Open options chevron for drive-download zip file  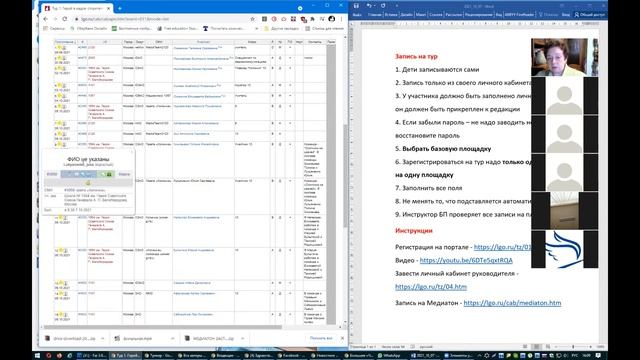[x=102, y=338]
